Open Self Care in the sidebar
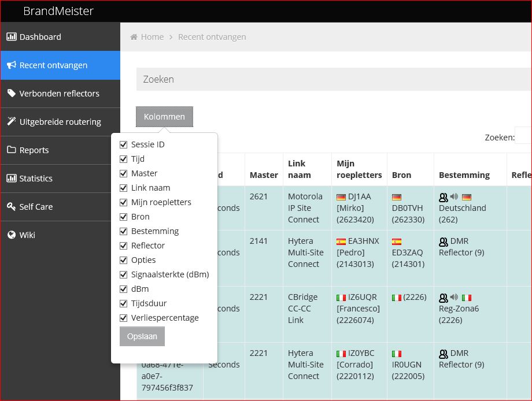Viewport: 532px width, 401px height. click(x=56, y=207)
